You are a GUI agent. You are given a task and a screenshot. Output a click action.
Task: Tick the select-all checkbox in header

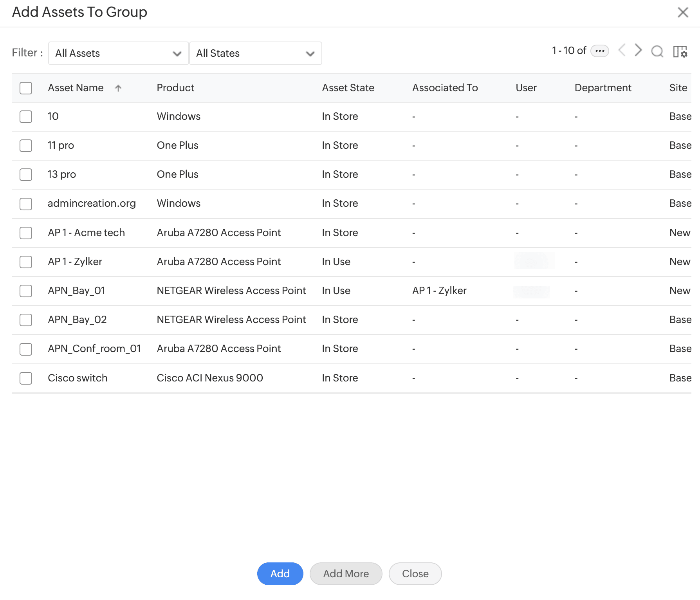(26, 88)
